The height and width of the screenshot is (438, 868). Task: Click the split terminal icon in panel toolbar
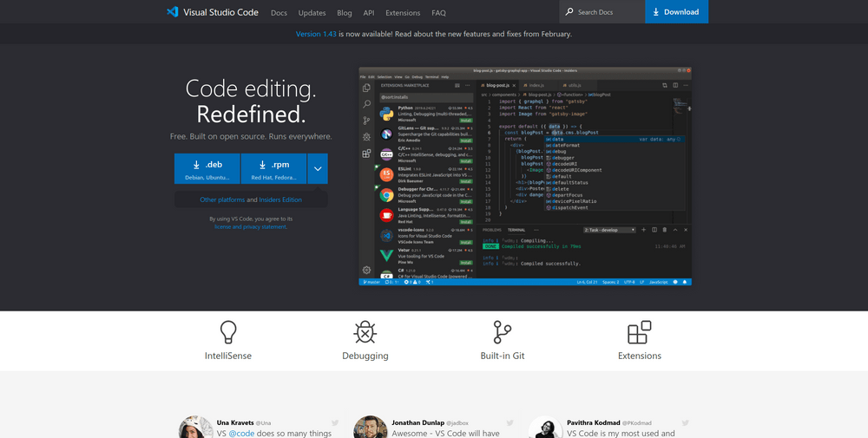(654, 230)
